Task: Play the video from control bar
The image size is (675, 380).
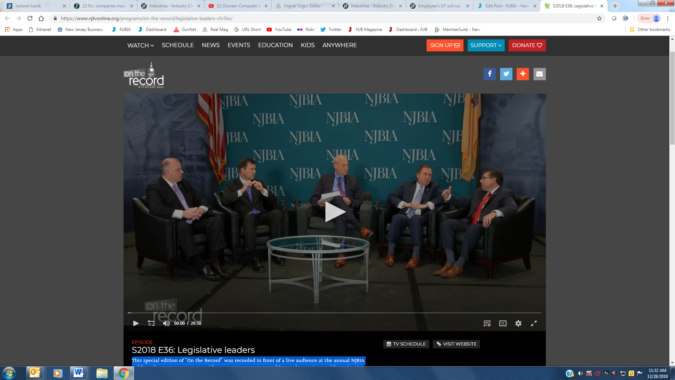Action: (x=136, y=323)
